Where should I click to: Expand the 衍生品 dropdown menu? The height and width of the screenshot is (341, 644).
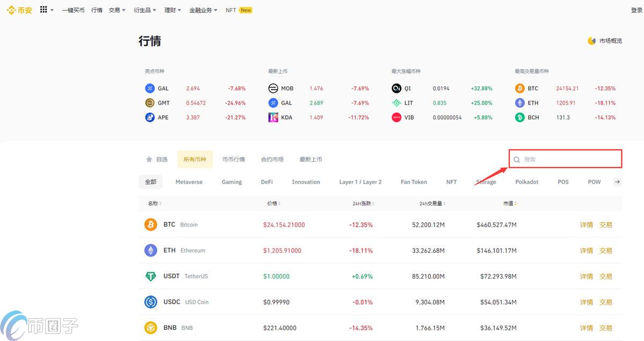point(145,10)
